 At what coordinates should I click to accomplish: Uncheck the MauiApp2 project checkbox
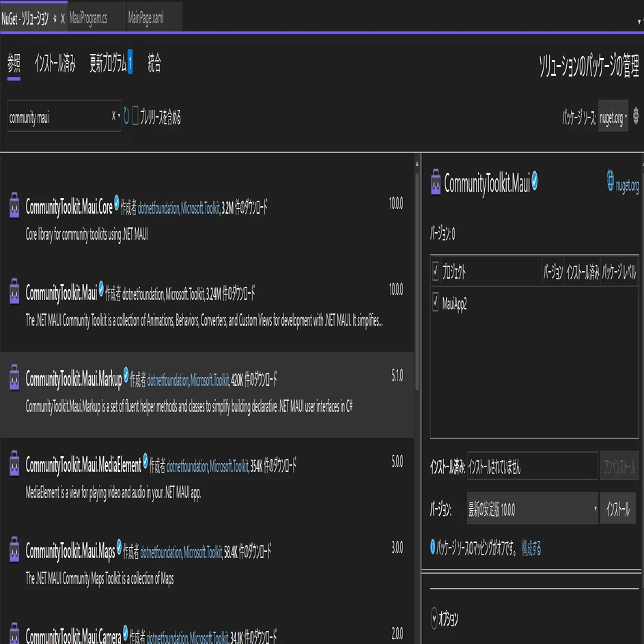[x=435, y=302]
